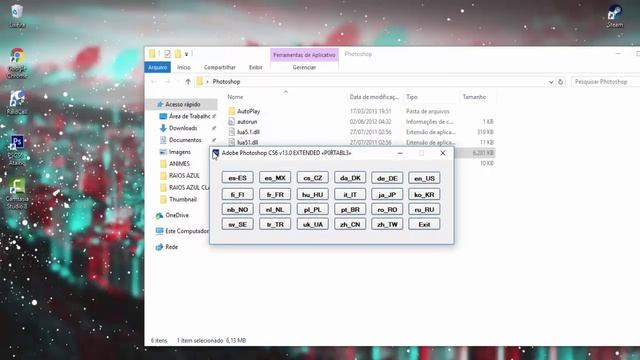Viewport: 640px width, 360px height.
Task: Open the Camtasia Studio desktop shortcut
Action: (17, 194)
